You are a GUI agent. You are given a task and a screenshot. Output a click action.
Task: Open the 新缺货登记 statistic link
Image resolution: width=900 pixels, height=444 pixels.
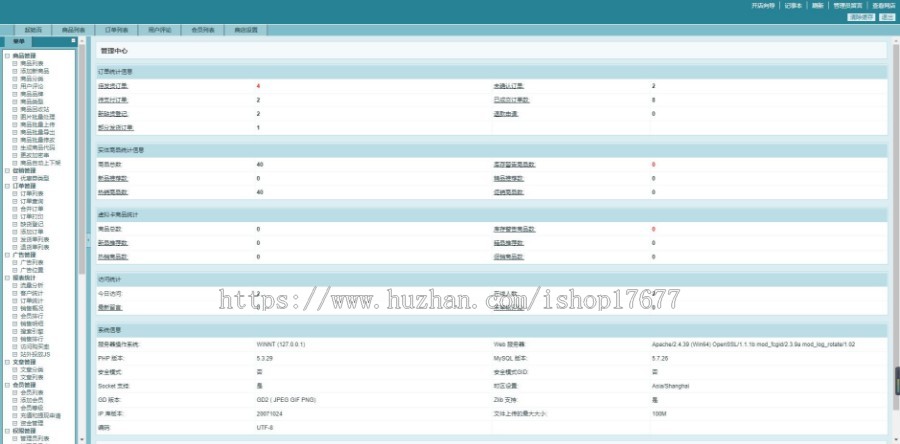point(113,114)
